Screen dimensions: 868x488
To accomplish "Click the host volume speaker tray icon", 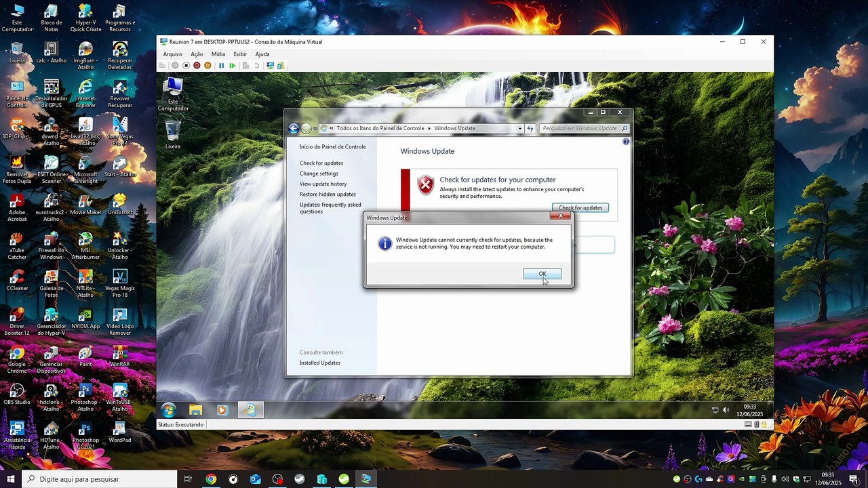I will pyautogui.click(x=785, y=479).
